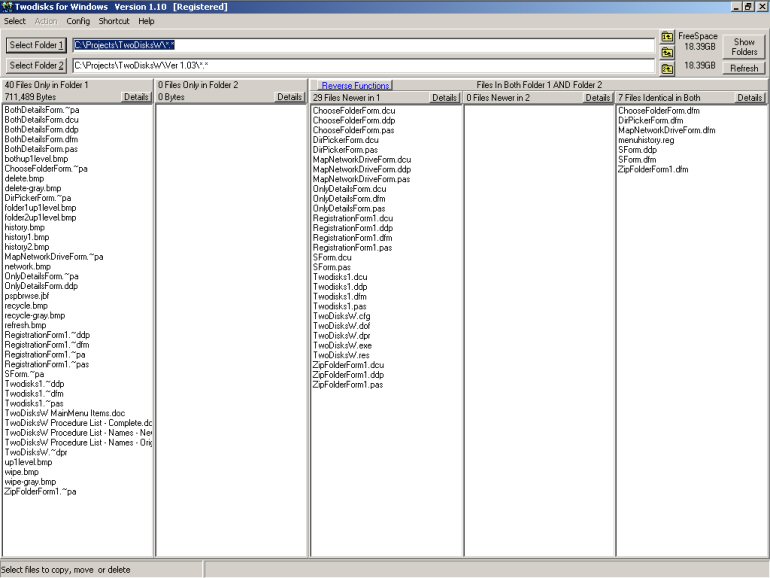
Task: Click the Folder 2 path input field
Action: (x=364, y=66)
